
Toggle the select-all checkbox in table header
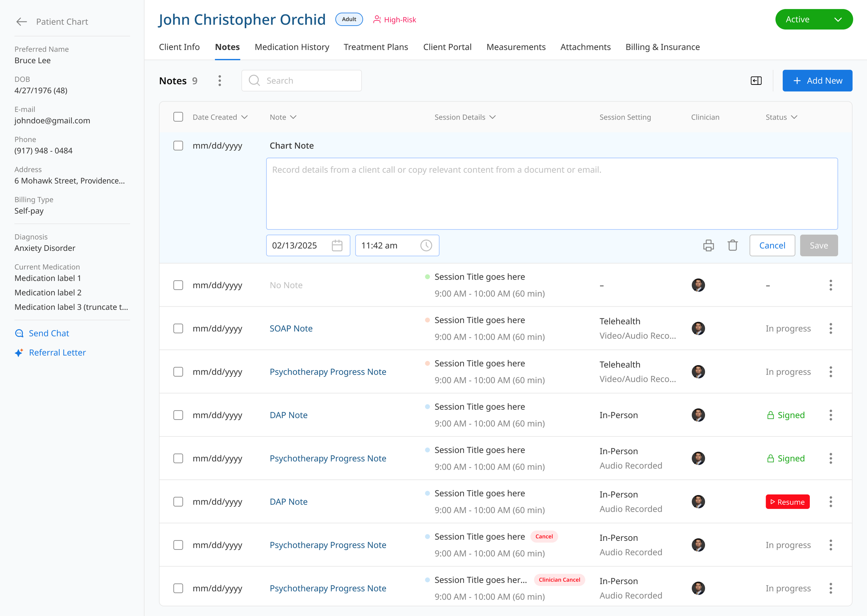coord(178,117)
